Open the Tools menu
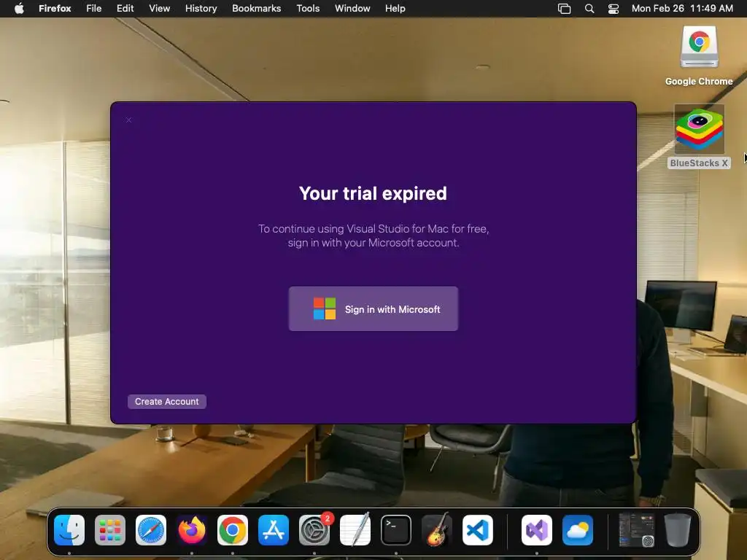The height and width of the screenshot is (560, 747). coord(308,9)
